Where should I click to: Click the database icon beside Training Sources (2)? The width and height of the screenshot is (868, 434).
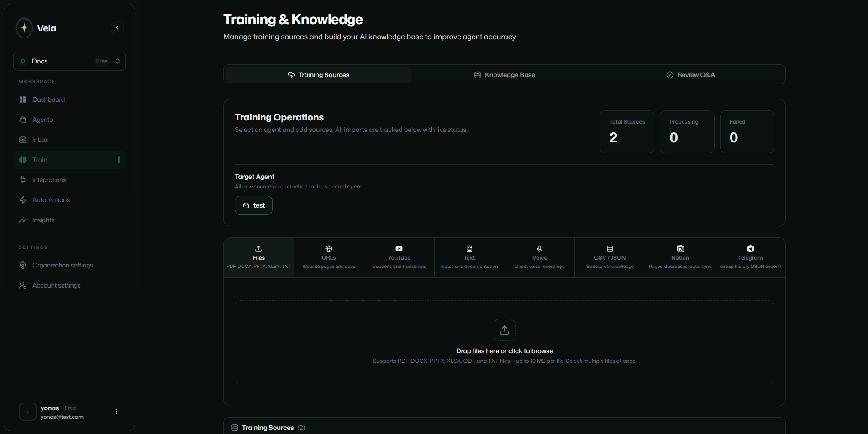click(x=235, y=428)
